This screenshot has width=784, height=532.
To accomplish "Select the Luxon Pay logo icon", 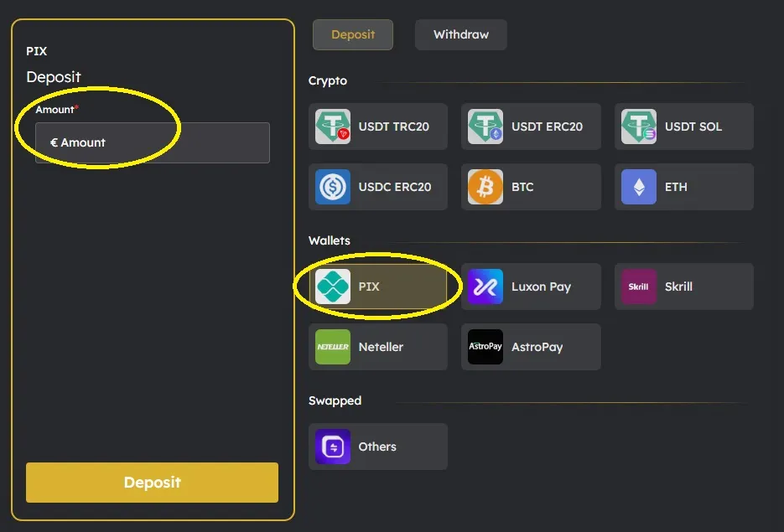I will pyautogui.click(x=485, y=287).
